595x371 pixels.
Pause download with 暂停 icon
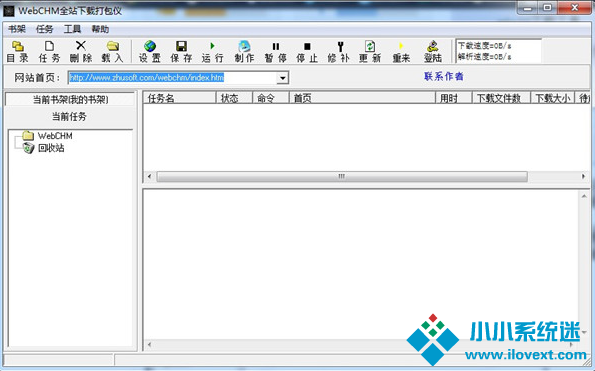point(276,46)
